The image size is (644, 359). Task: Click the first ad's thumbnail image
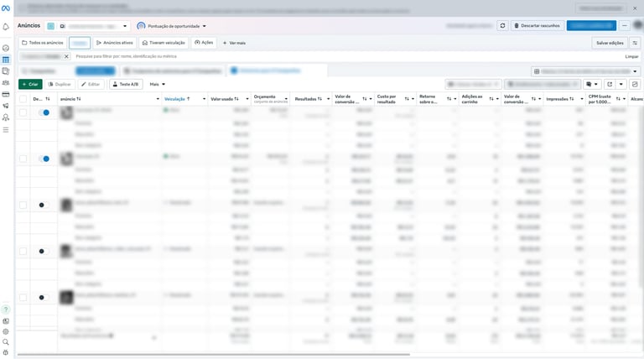(x=66, y=112)
